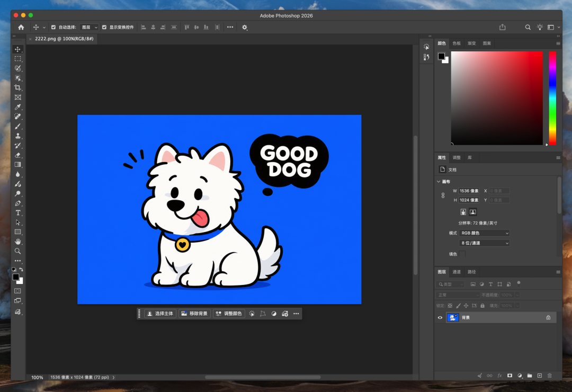572x392 pixels.
Task: Click the add layer mask icon
Action: 510,376
